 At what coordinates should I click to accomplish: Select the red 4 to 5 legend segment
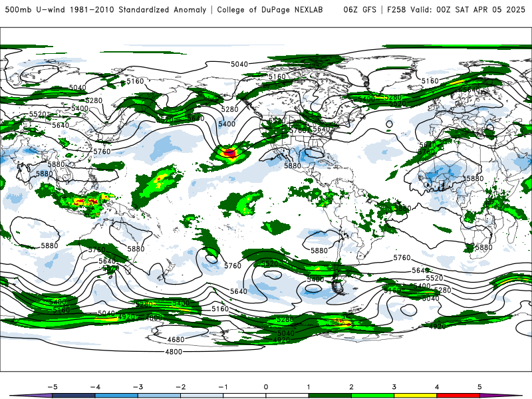tap(458, 396)
